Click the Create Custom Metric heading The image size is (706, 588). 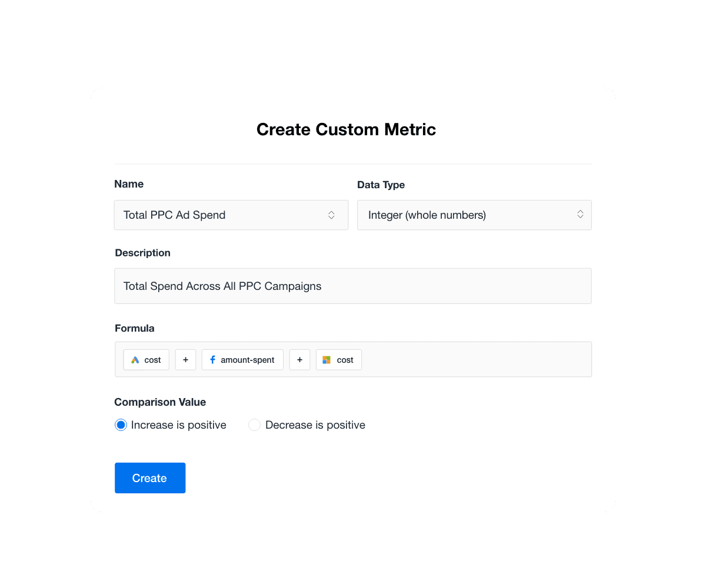346,129
